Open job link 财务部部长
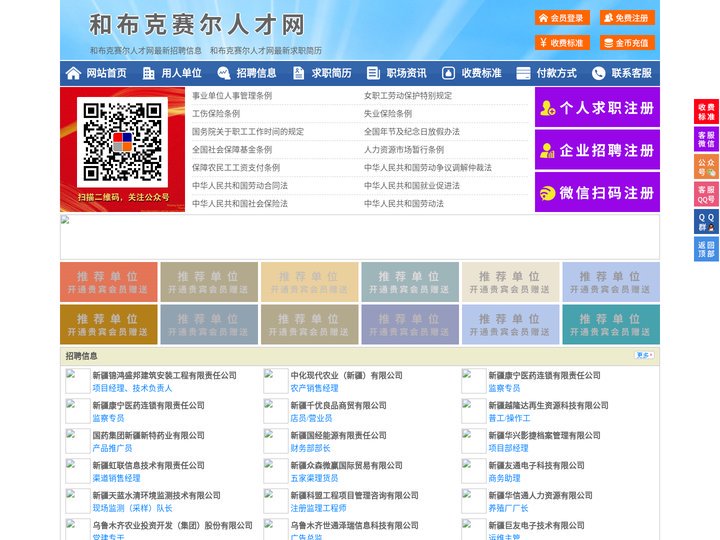The height and width of the screenshot is (540, 720). (310, 448)
